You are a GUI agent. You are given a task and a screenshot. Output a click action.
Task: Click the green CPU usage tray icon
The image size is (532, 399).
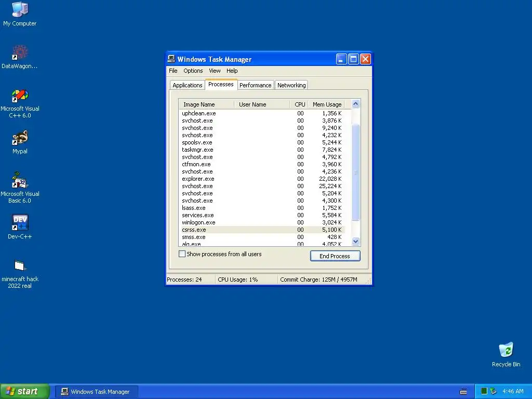click(x=484, y=391)
